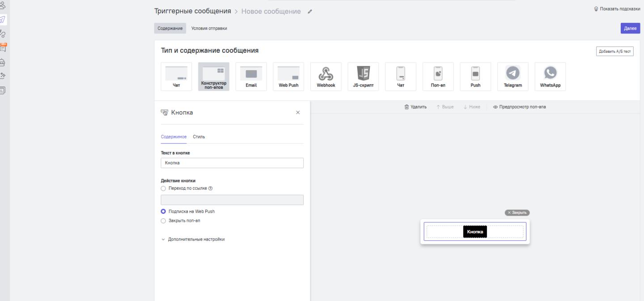
Task: Choose the Email message type
Action: pyautogui.click(x=251, y=76)
